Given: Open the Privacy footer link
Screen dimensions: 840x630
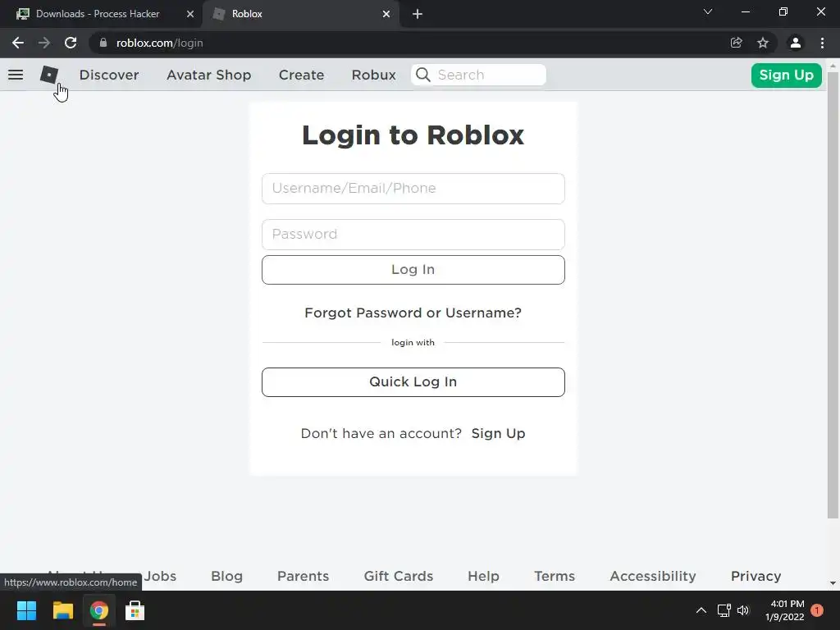Looking at the screenshot, I should coord(756,577).
